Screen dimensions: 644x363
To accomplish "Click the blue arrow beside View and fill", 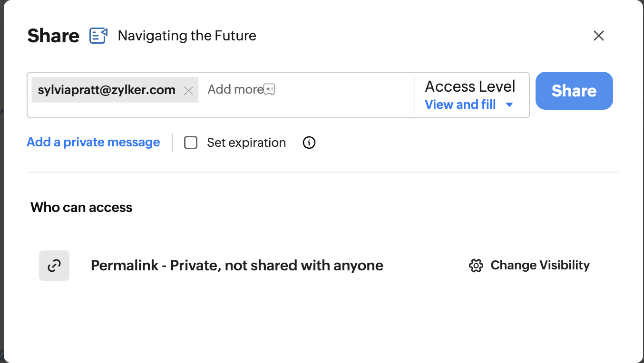I will pos(509,105).
